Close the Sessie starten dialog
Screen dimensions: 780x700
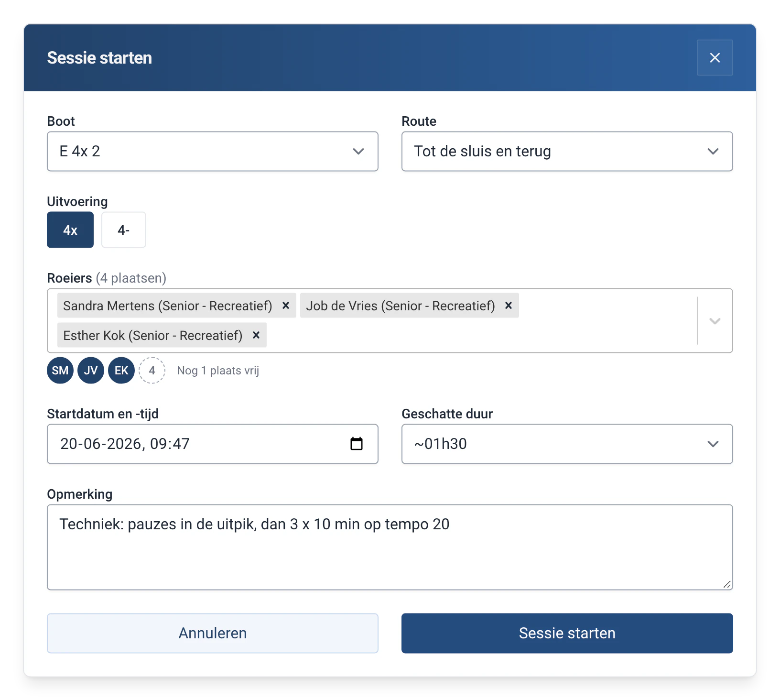click(x=715, y=58)
